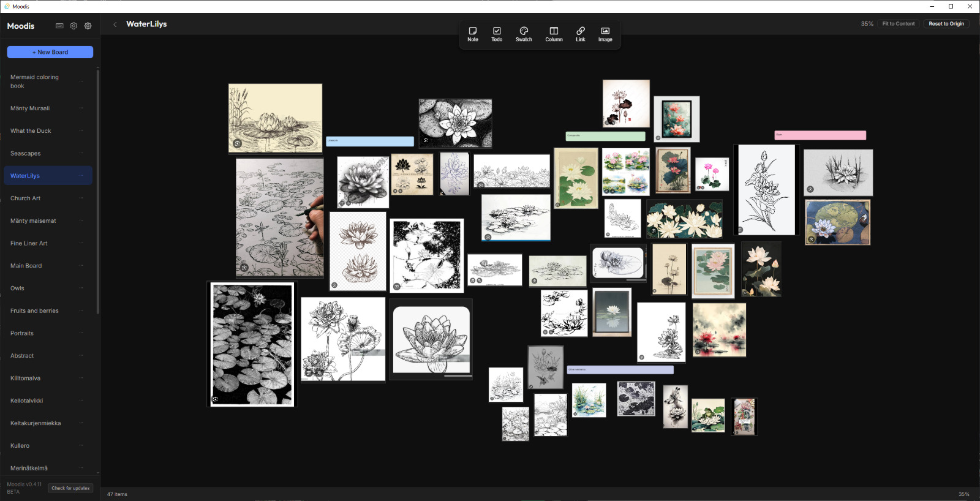Select tall lotus stem line drawing

tap(766, 190)
